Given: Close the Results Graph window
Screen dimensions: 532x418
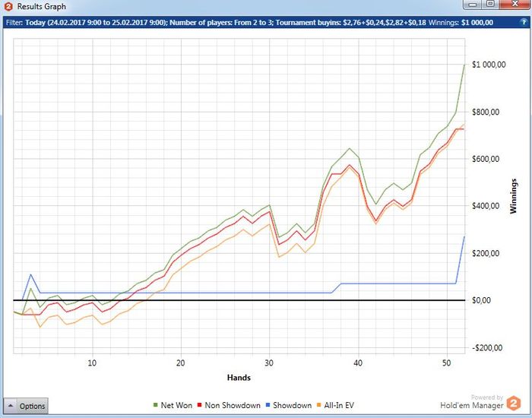Looking at the screenshot, I should (x=515, y=5).
